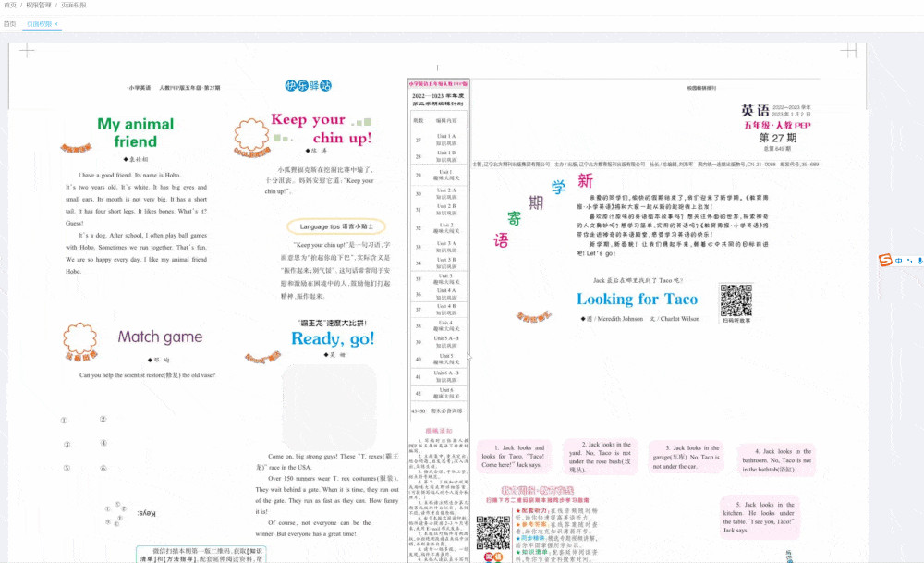
Task: Click the Sogou voice input microphone icon
Action: tap(920, 261)
